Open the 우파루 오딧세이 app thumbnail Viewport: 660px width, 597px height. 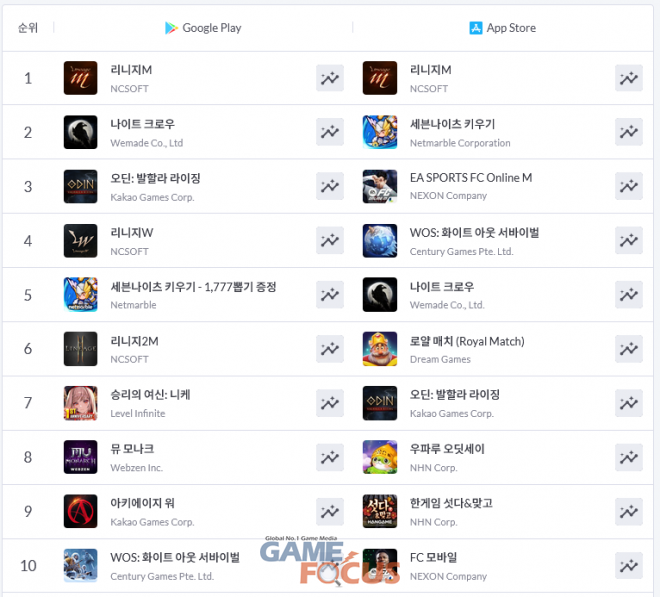(380, 457)
